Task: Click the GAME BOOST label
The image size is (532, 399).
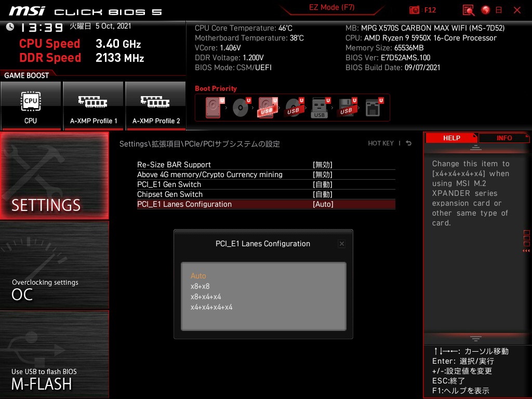Action: pyautogui.click(x=26, y=75)
